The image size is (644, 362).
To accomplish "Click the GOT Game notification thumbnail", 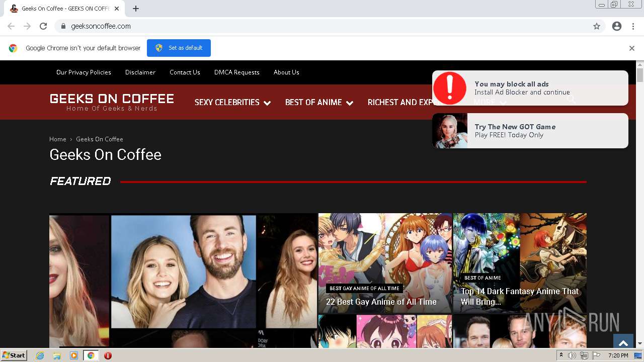I will point(450,131).
